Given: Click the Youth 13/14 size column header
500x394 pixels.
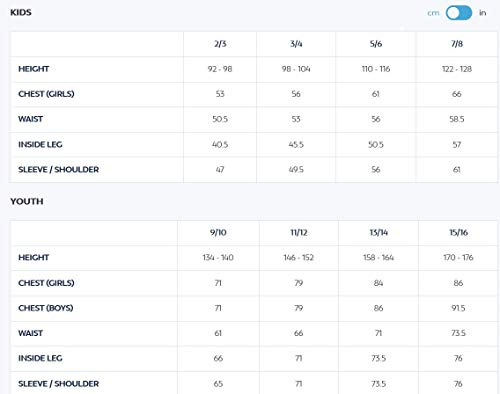Looking at the screenshot, I should 378,232.
